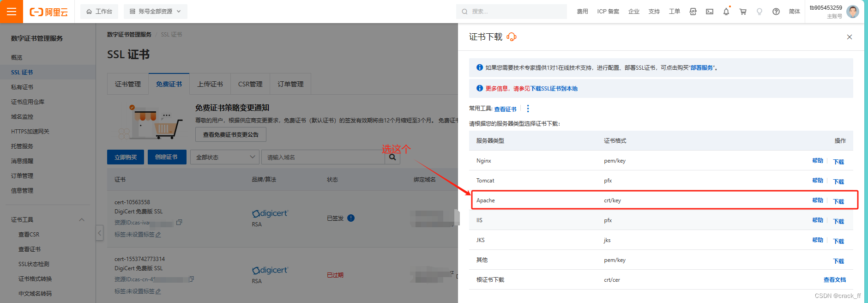Click the 部署服务 link
868x303 pixels.
pyautogui.click(x=702, y=68)
